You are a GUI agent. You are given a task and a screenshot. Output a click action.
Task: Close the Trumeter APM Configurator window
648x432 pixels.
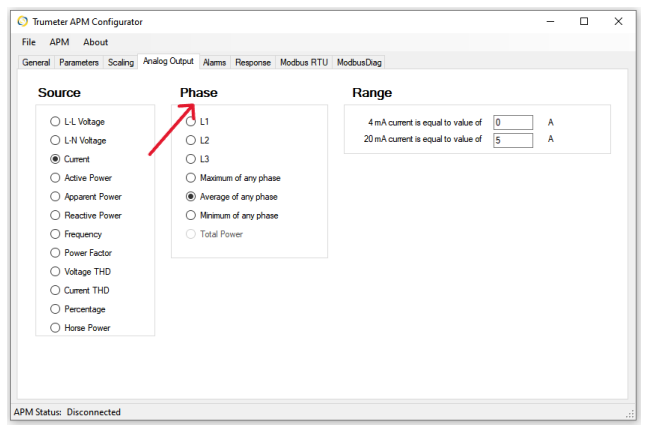coord(618,21)
